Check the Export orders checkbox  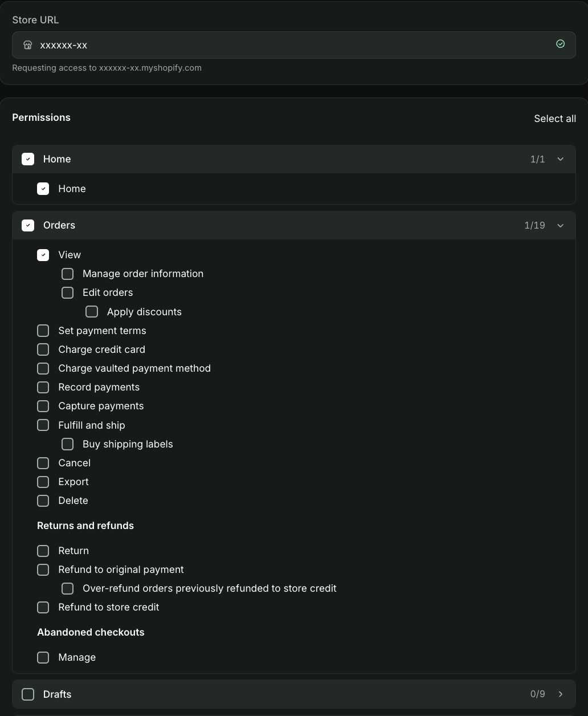tap(43, 482)
